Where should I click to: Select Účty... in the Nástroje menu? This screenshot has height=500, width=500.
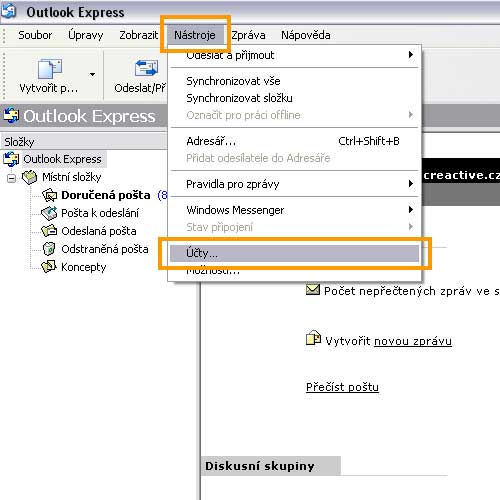(x=294, y=253)
